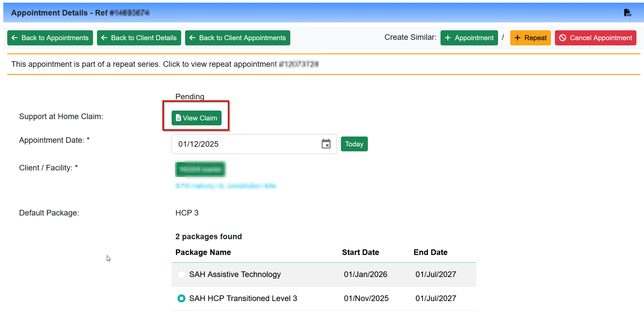Open the blurred client address link
This screenshot has width=644, height=329.
pos(226,186)
